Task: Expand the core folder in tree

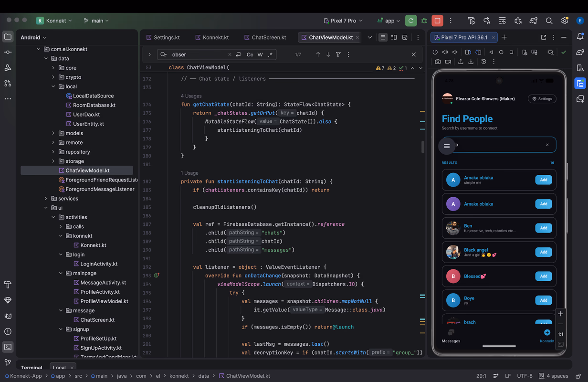Action: [x=53, y=68]
